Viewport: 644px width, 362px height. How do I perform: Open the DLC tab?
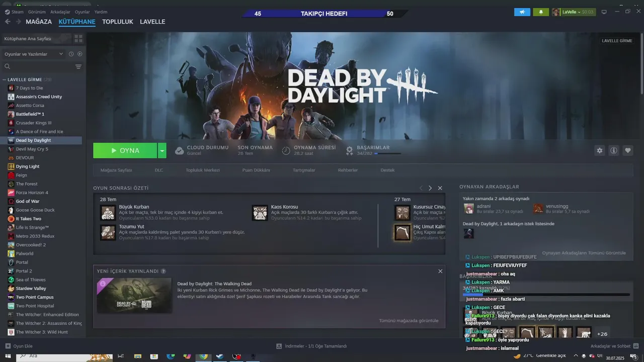[159, 170]
